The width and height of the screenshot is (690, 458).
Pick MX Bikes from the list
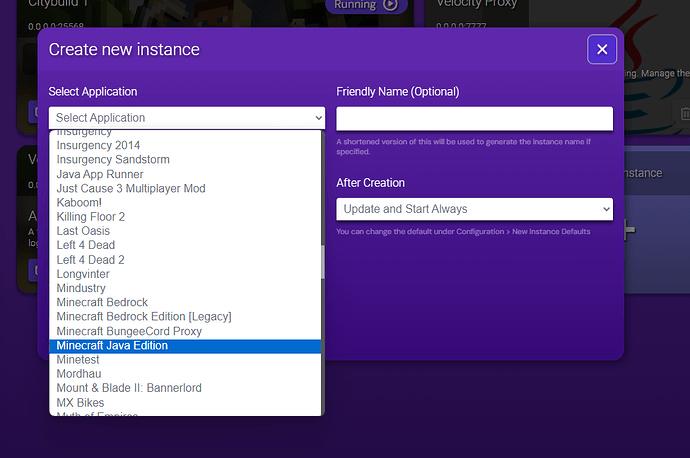[x=185, y=403]
